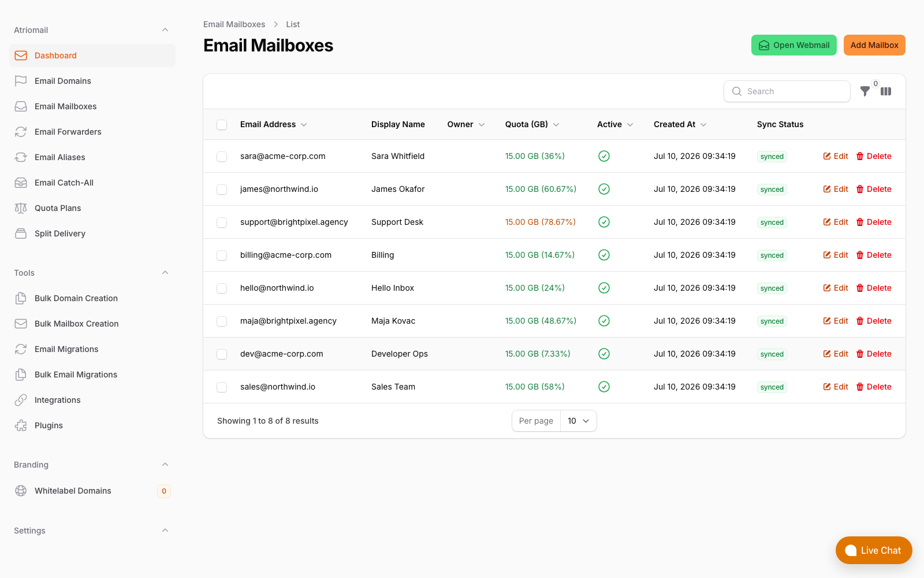Click the Bulk Mailbox Creation envelope icon

(21, 324)
